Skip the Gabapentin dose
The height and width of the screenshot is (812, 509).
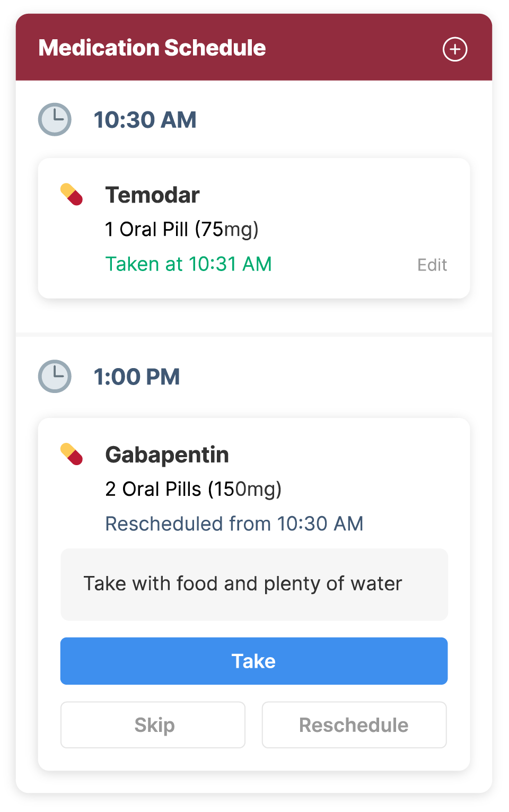pyautogui.click(x=153, y=724)
